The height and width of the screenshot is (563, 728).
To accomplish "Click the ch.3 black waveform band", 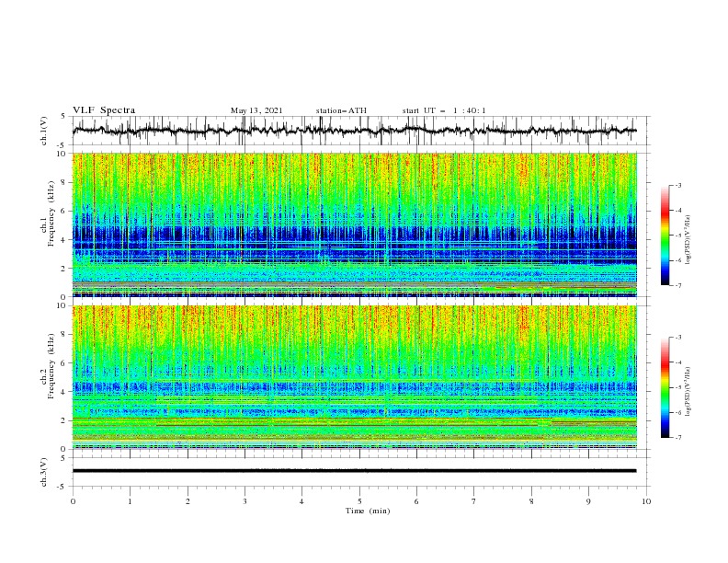I will pos(354,471).
